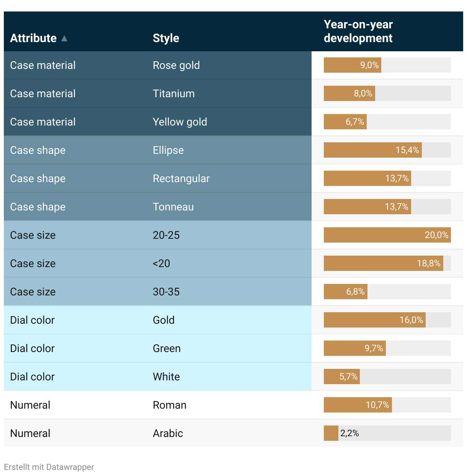The width and height of the screenshot is (467, 476).
Task: Click the 15,4% bar for Ellipse
Action: 373,150
